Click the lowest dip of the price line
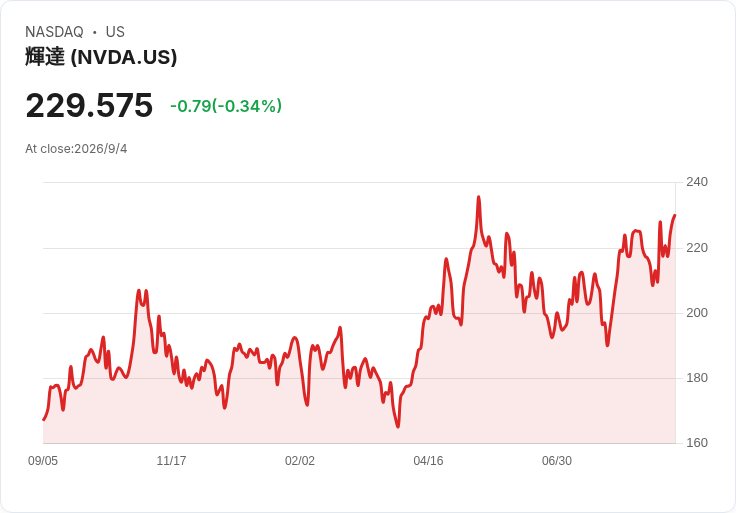The width and height of the screenshot is (736, 513). click(398, 427)
